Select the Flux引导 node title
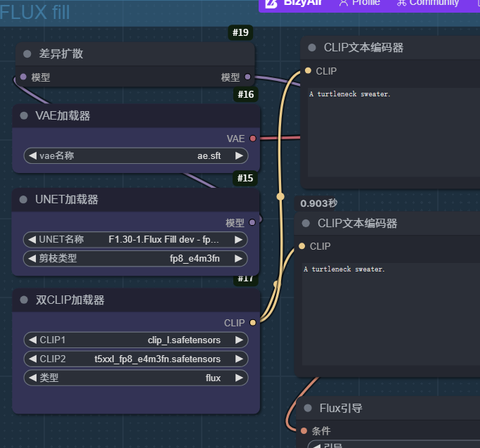Screen dimensions: 480x448 (x=341, y=408)
